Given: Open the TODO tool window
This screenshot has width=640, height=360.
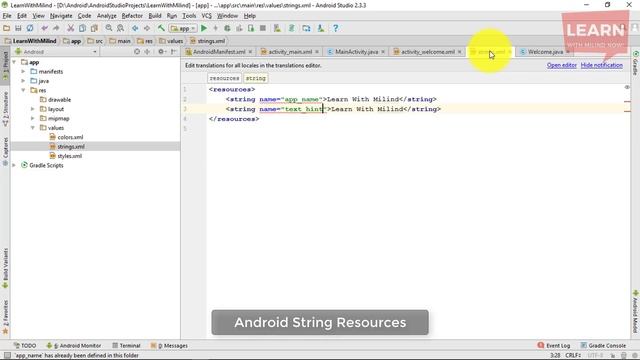Looking at the screenshot, I should pyautogui.click(x=24, y=346).
